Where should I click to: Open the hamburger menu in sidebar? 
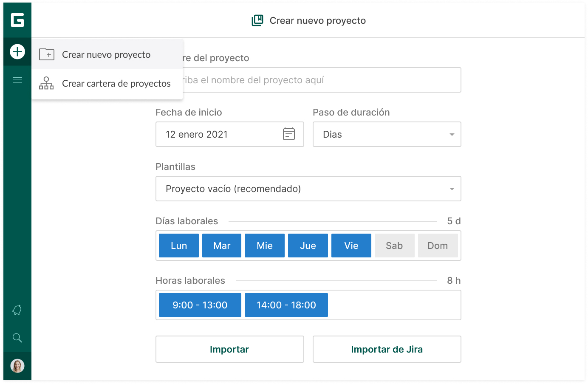coord(17,79)
